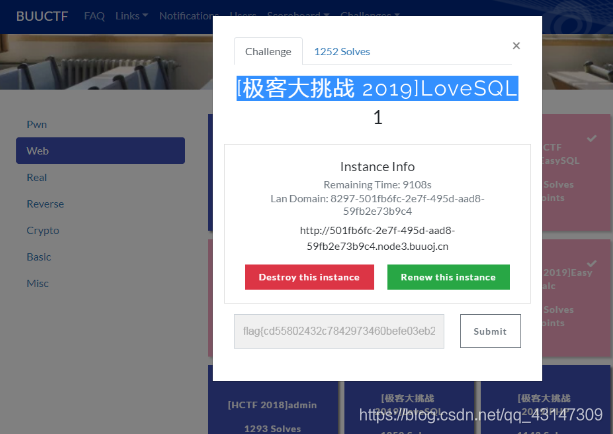Select the Crypto category
The image size is (613, 434).
tap(43, 230)
